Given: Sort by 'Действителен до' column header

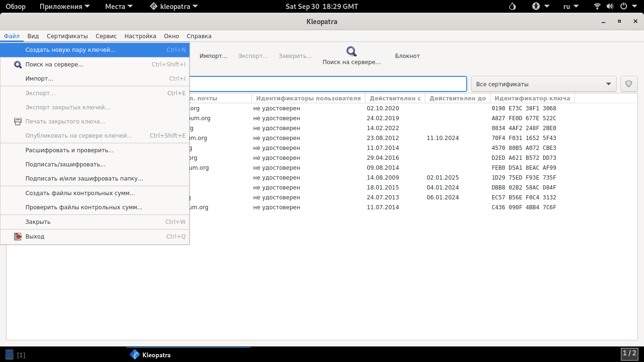Looking at the screenshot, I should 457,99.
